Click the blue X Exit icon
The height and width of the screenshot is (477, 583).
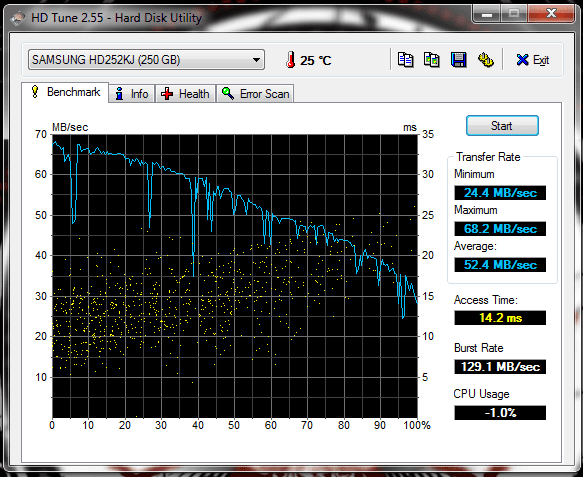pyautogui.click(x=522, y=59)
